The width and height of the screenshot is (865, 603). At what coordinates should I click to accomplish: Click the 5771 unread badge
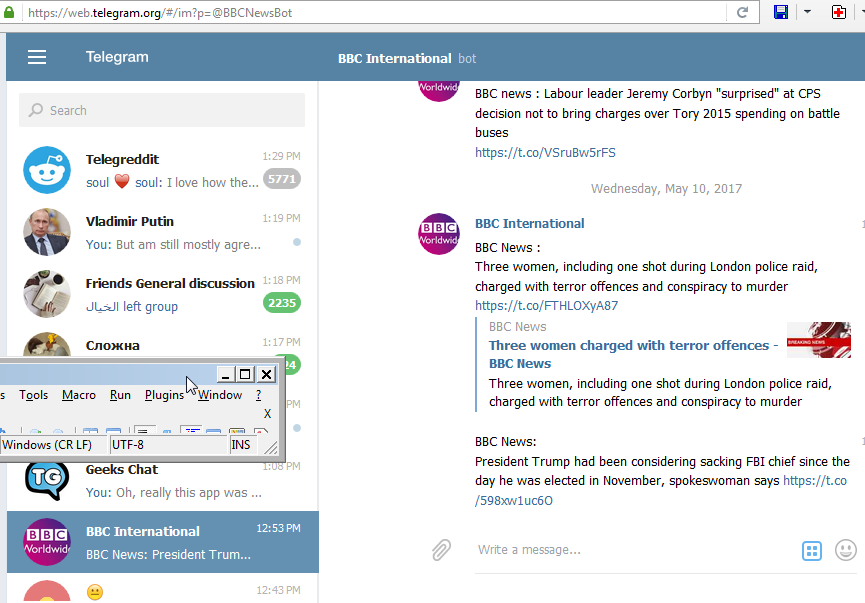282,179
